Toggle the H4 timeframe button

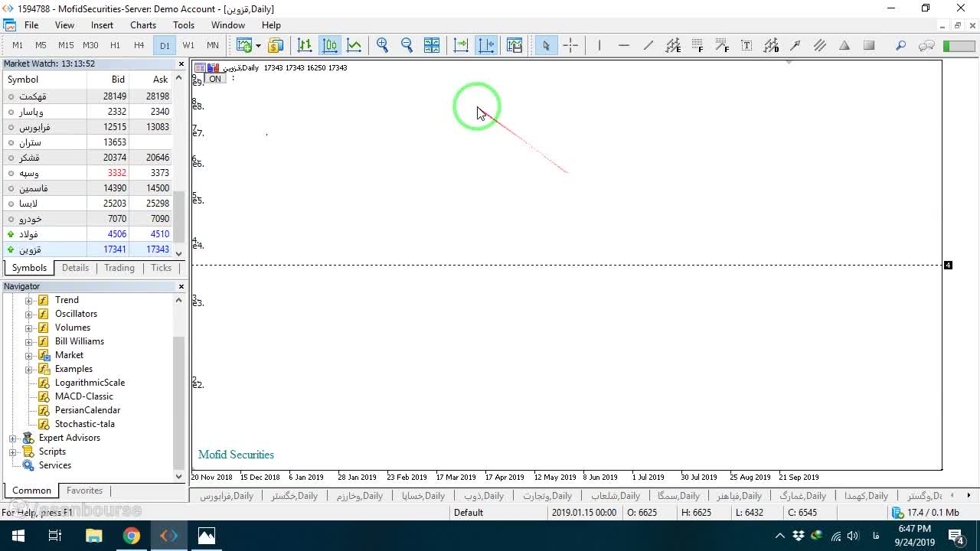[x=139, y=45]
